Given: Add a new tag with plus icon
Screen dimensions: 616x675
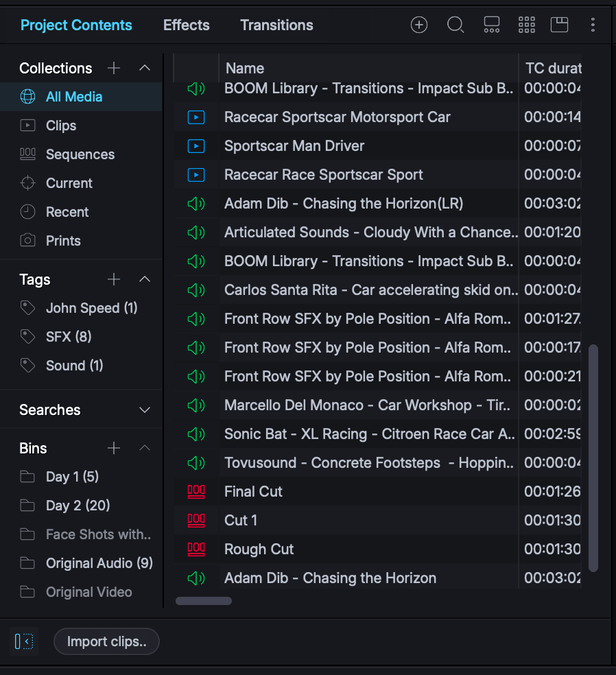Looking at the screenshot, I should pos(114,279).
